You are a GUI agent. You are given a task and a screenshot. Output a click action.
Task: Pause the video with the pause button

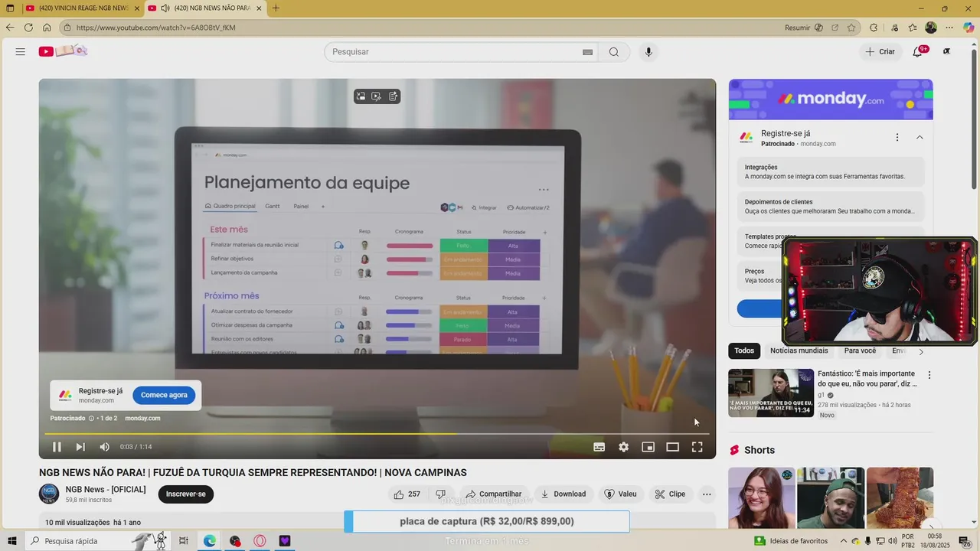point(57,447)
